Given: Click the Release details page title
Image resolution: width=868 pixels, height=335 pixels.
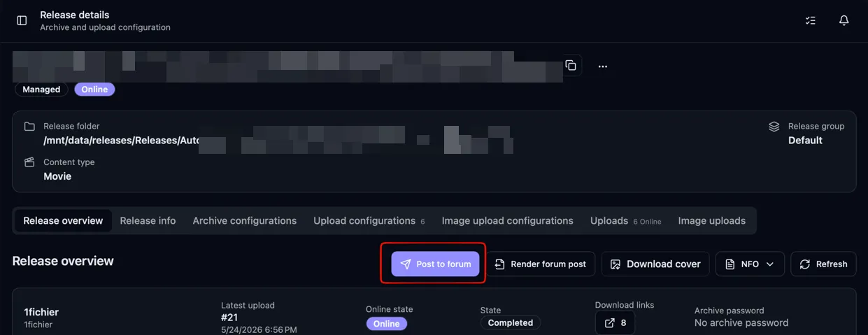Looking at the screenshot, I should click(x=75, y=15).
